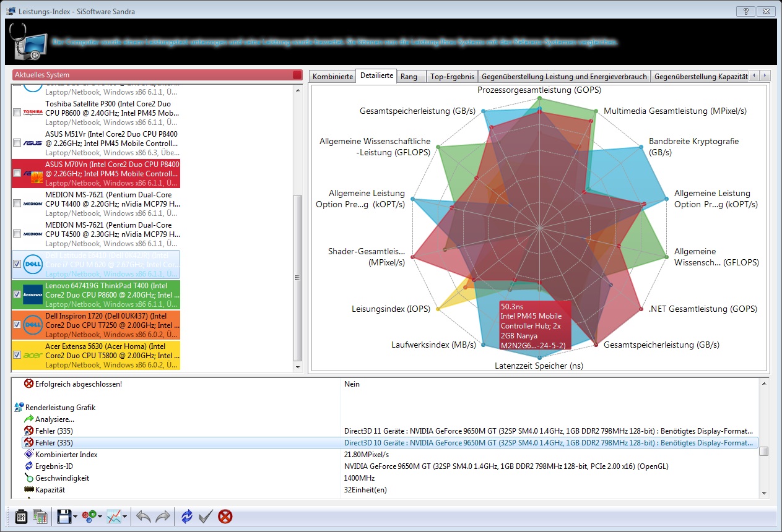
Task: Click the blue Latenzzeit Speicher data point
Action: [540, 358]
